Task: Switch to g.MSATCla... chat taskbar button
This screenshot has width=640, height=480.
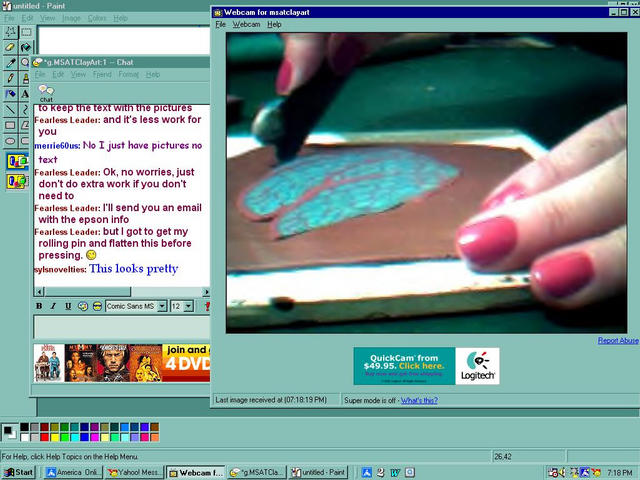Action: tap(257, 472)
